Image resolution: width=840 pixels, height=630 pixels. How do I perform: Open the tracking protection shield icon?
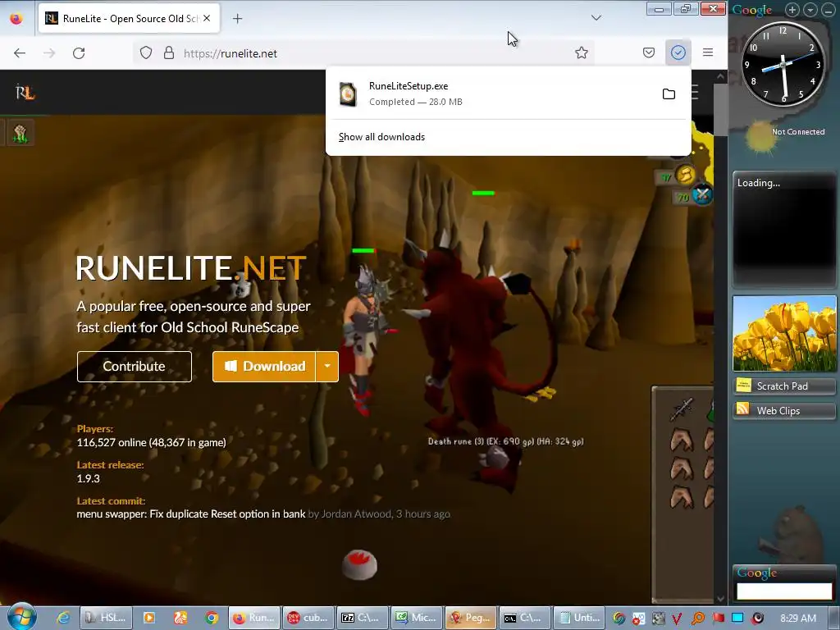[146, 53]
